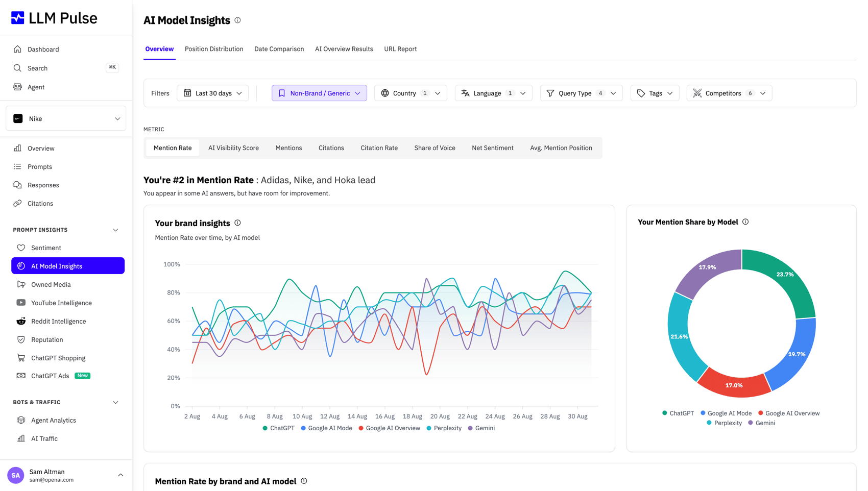This screenshot has height=491, width=868.
Task: Select the Mentions metric
Action: [x=288, y=148]
